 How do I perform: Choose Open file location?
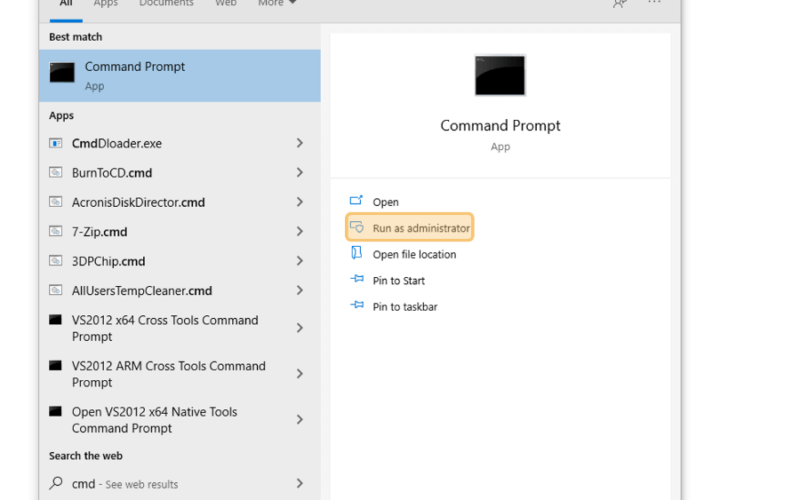414,255
